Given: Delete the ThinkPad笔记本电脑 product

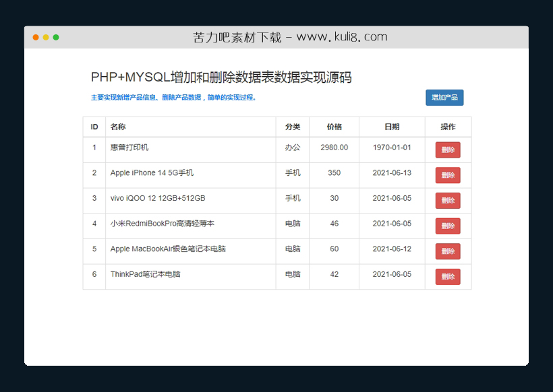Looking at the screenshot, I should [448, 276].
